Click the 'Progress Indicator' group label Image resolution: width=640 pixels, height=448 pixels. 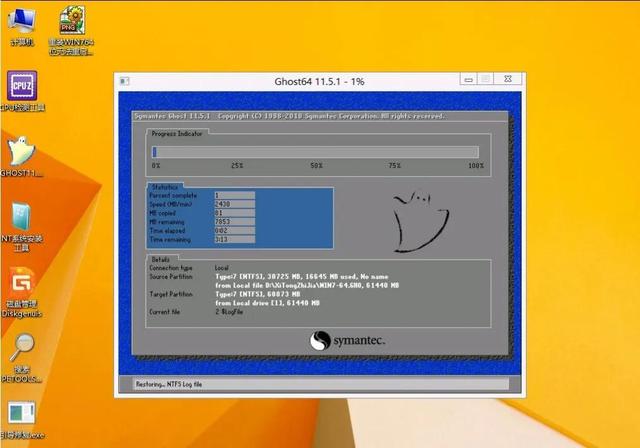click(x=177, y=133)
